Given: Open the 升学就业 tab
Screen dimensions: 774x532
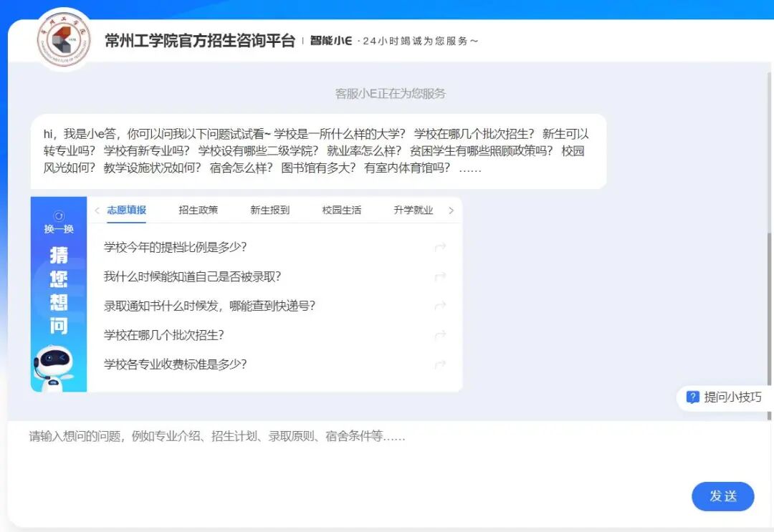Looking at the screenshot, I should tap(414, 210).
